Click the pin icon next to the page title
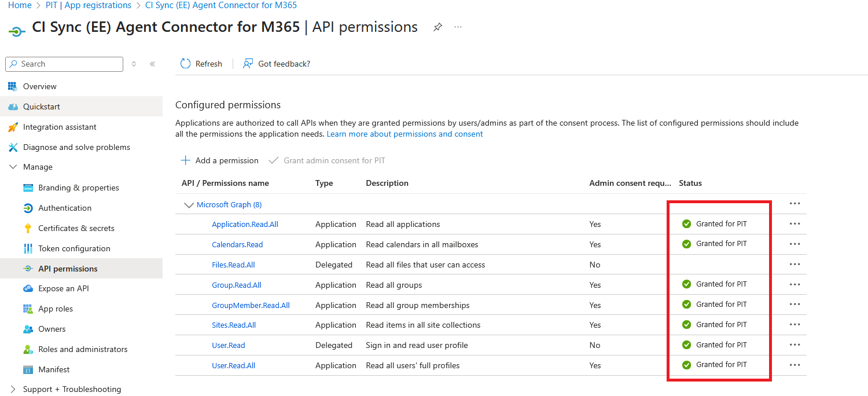The image size is (868, 396). 438,27
